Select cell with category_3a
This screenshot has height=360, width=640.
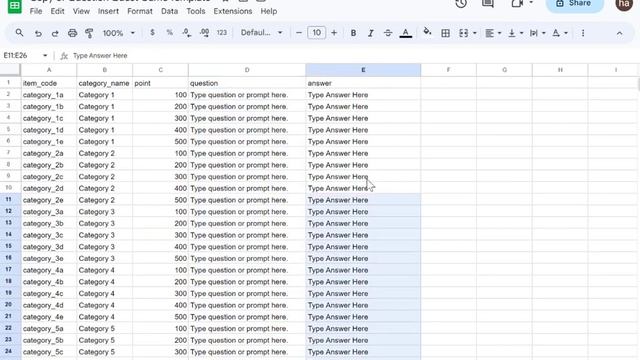[x=49, y=212]
